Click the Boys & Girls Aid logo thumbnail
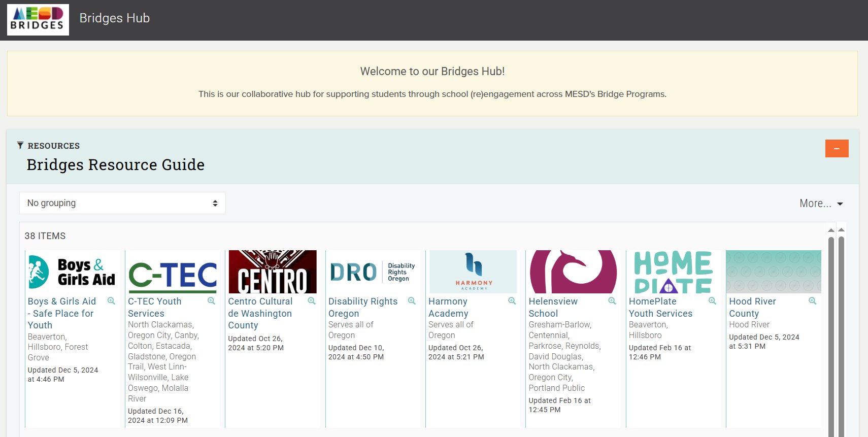Screen dimensions: 868x437 point(72,272)
